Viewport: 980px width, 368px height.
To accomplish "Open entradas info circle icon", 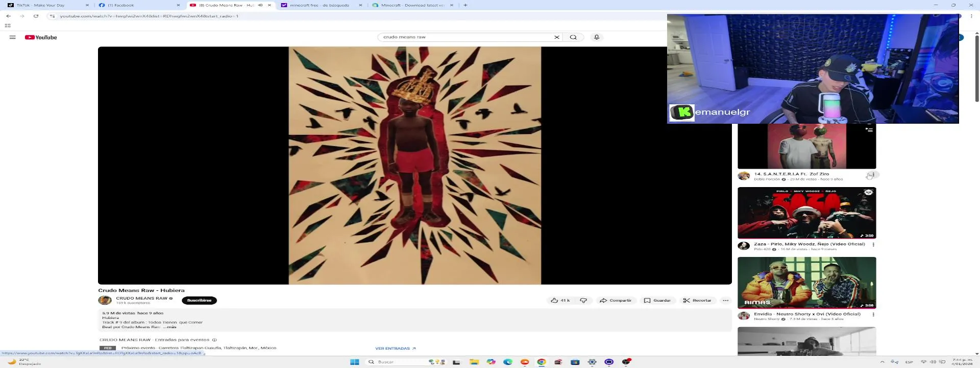I will point(214,340).
